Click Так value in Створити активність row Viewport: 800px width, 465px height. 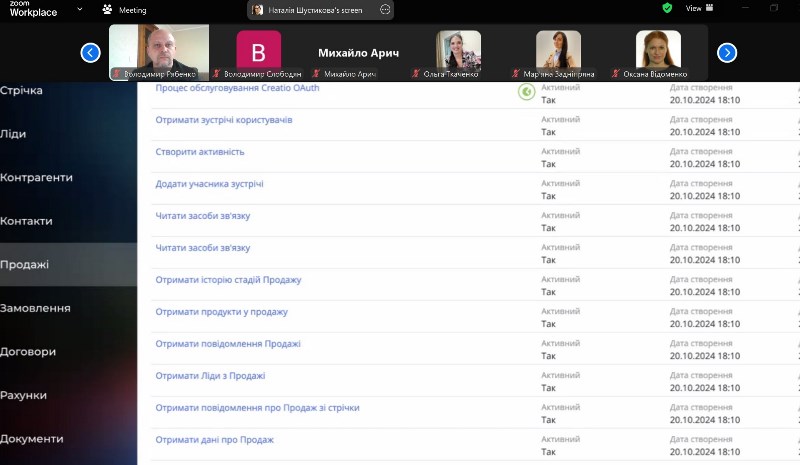(x=548, y=164)
